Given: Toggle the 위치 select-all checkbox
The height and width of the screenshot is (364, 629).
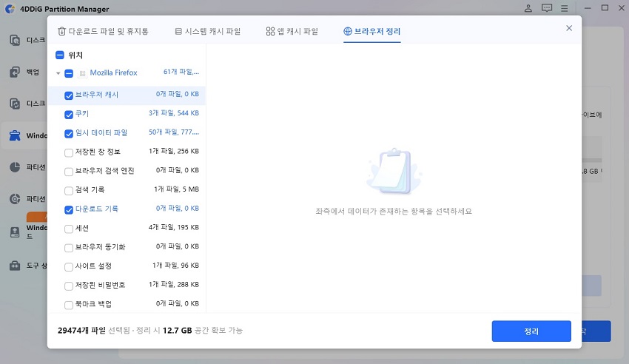Looking at the screenshot, I should tap(60, 55).
